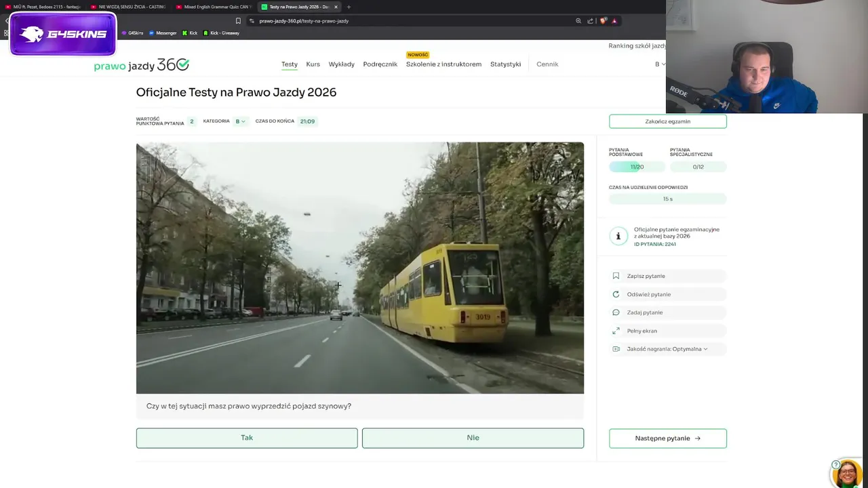Answer Tak to the question
The width and height of the screenshot is (868, 488).
coord(247,438)
